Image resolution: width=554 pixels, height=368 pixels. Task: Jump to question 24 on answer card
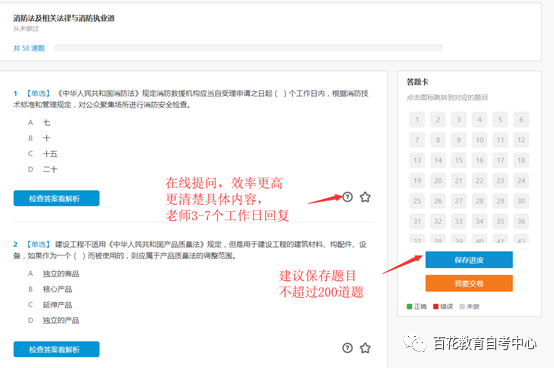coord(521,180)
